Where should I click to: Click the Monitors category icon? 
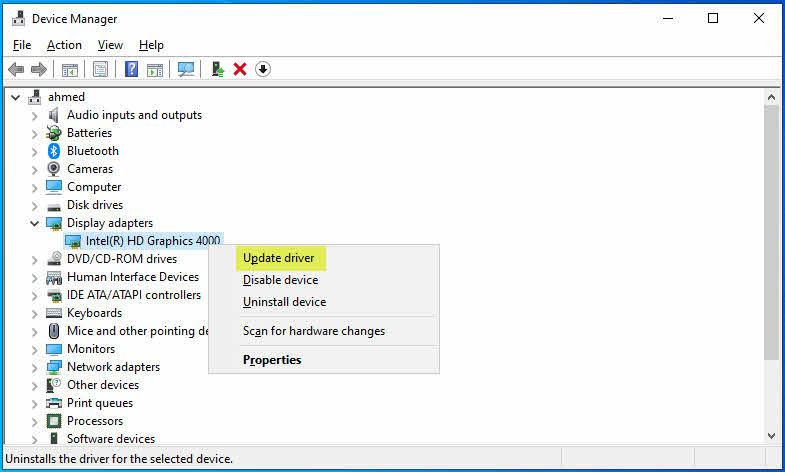coord(54,349)
